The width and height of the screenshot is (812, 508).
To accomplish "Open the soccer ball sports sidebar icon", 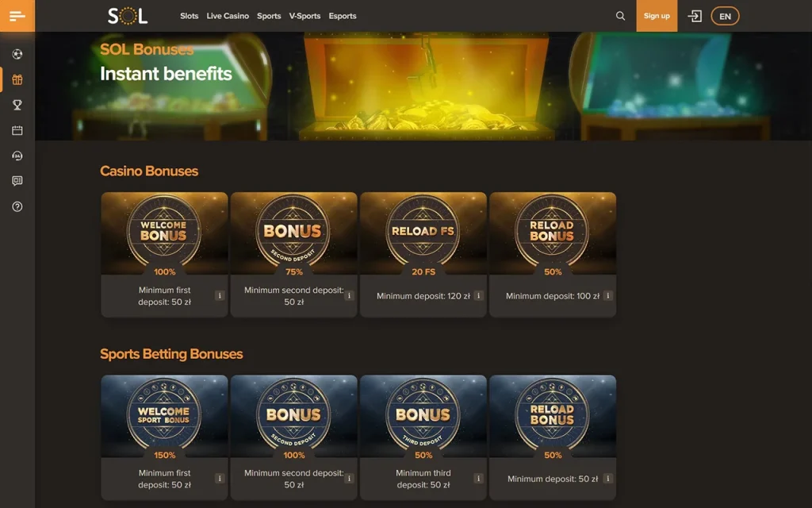I will [x=17, y=54].
